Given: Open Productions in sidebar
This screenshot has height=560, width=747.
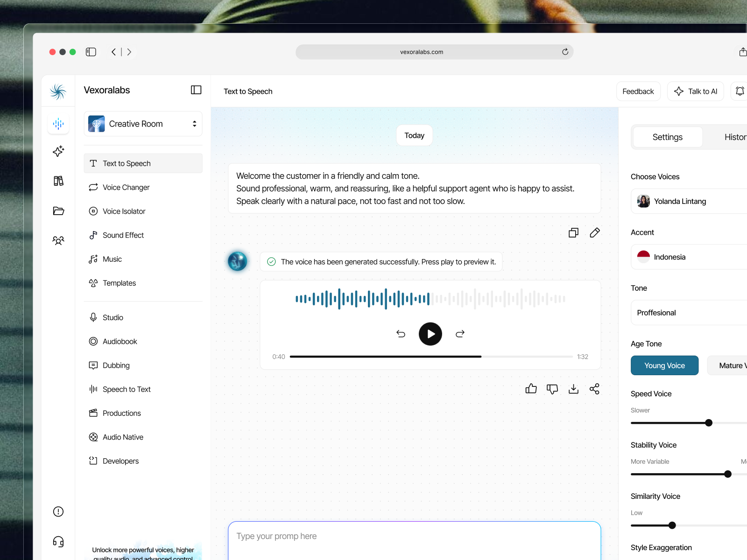Looking at the screenshot, I should click(143, 413).
